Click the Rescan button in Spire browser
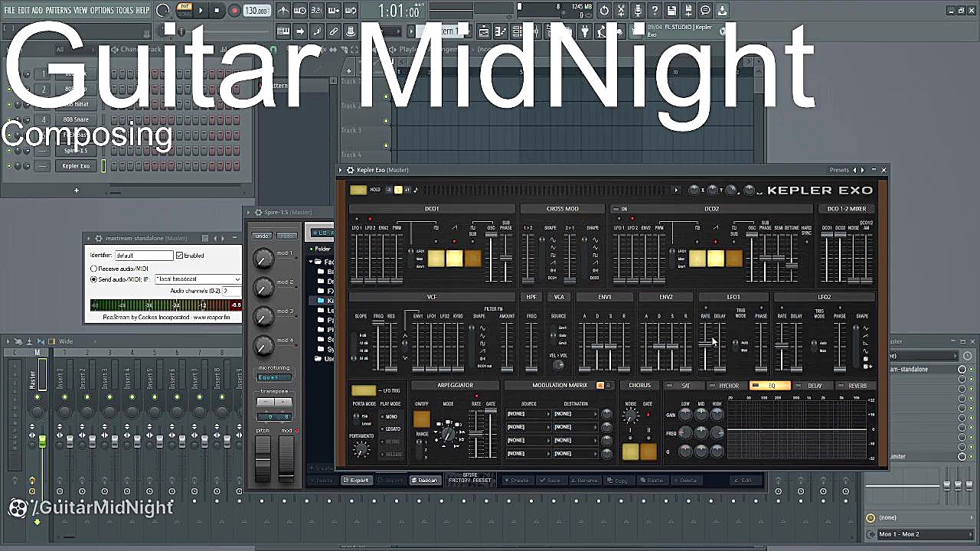This screenshot has width=980, height=551. point(425,481)
